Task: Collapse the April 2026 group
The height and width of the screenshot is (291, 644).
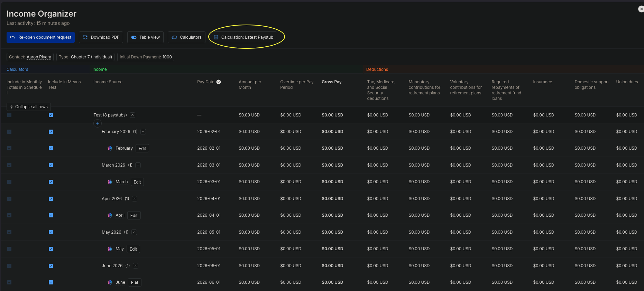Action: pos(135,199)
